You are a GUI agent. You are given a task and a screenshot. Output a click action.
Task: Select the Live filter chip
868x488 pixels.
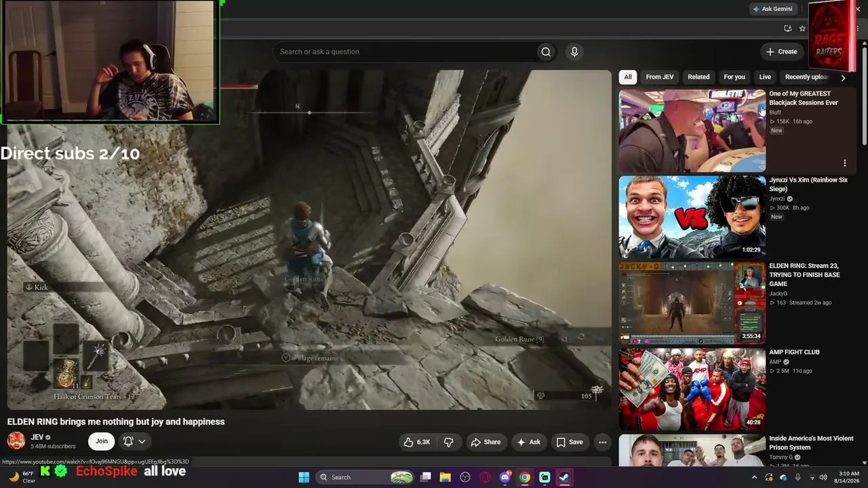[765, 77]
